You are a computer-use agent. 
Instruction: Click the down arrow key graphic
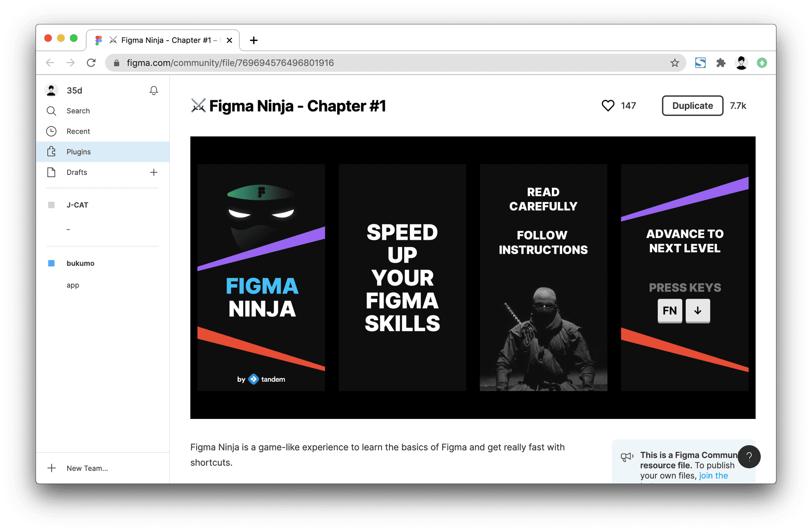698,311
